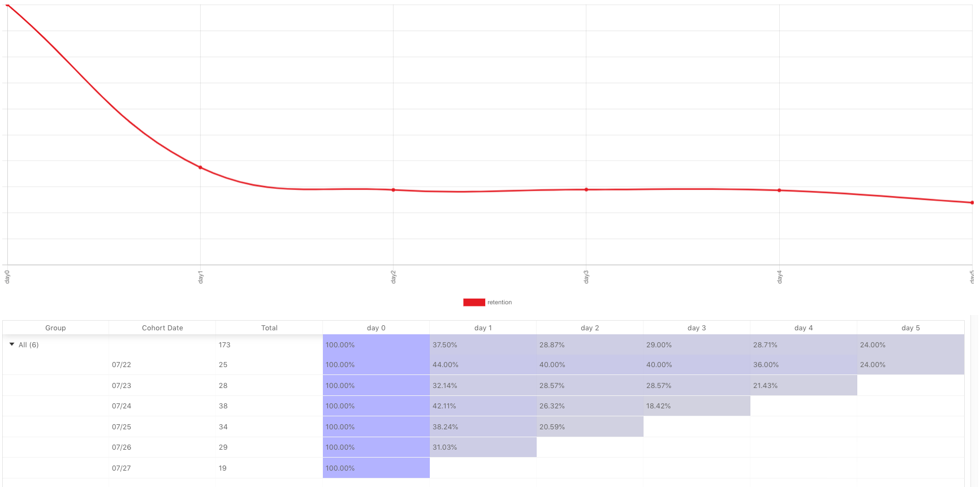Image resolution: width=980 pixels, height=487 pixels.
Task: Select the day1 data point on chart
Action: (x=200, y=167)
